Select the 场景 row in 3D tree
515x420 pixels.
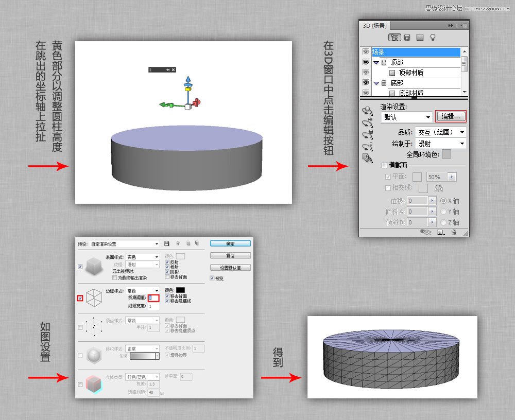tap(416, 52)
